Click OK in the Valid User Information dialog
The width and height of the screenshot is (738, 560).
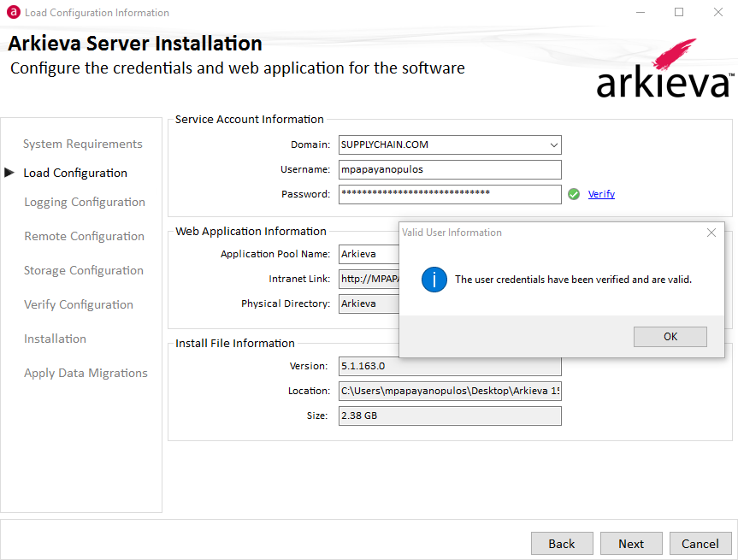point(670,337)
